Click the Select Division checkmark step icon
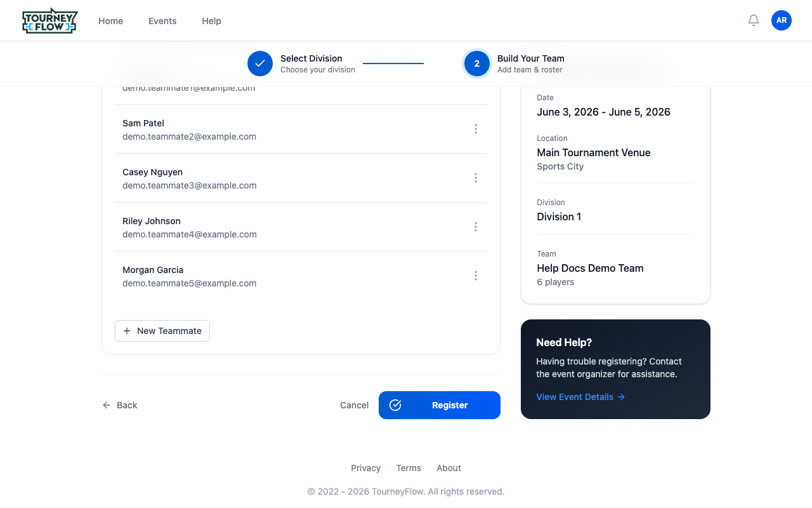Screen dimensions: 812x508 point(260,63)
